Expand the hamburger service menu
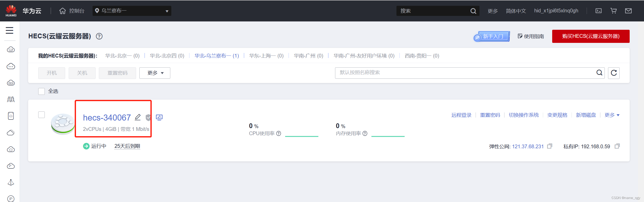This screenshot has height=202, width=644. pyautogui.click(x=10, y=30)
